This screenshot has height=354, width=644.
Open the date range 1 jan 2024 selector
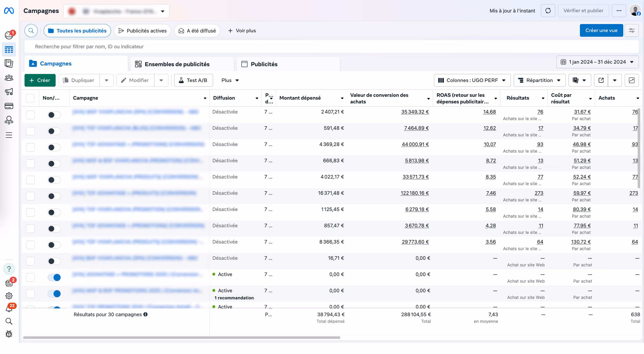tap(597, 62)
